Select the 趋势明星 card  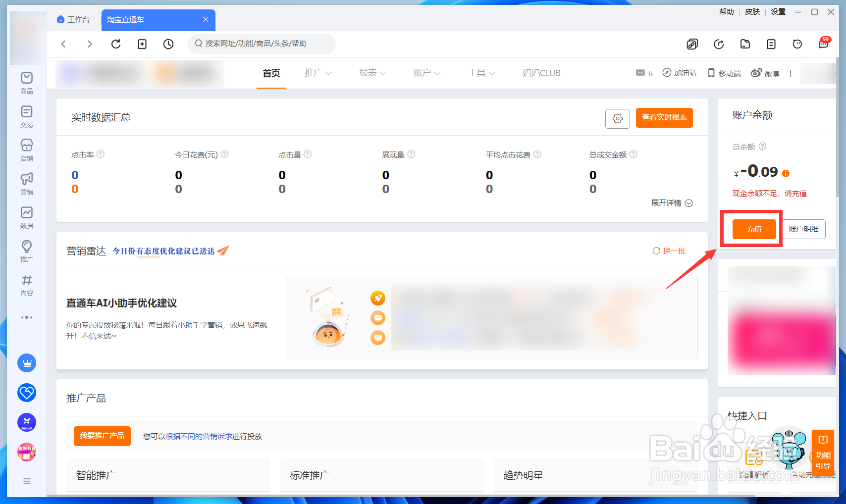(595, 475)
